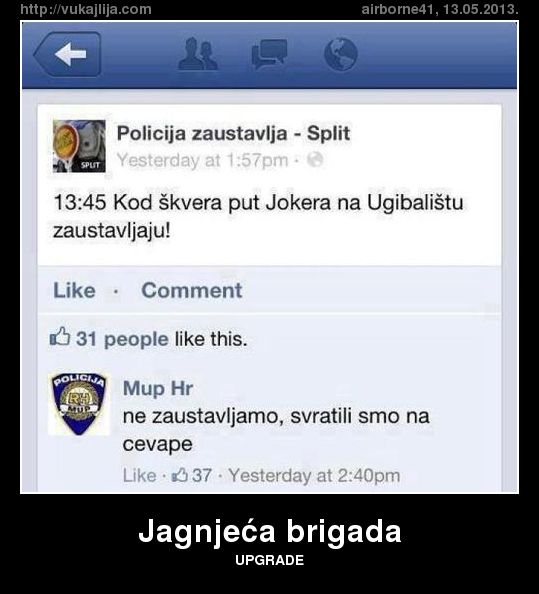Click the thumbs-up icon showing 37 likes
Screen dimensions: 539x594
click(x=180, y=475)
